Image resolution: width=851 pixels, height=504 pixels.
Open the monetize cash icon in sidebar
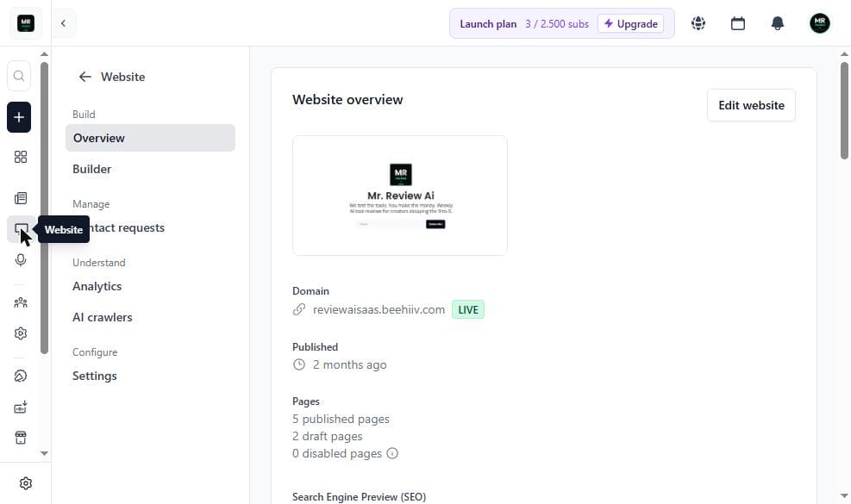pos(21,407)
